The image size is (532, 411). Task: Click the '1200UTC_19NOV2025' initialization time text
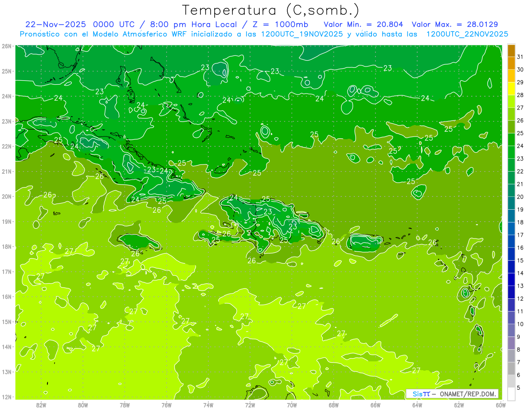point(302,34)
